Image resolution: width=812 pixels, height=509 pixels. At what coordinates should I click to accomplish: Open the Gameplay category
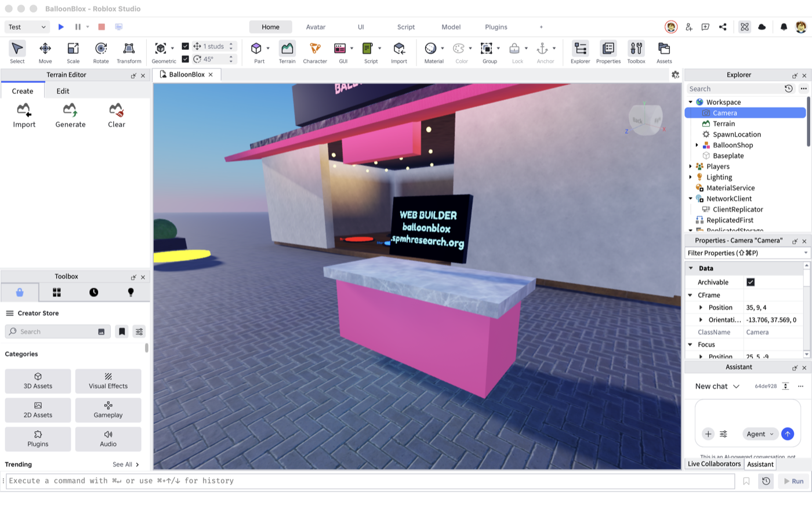[108, 410]
